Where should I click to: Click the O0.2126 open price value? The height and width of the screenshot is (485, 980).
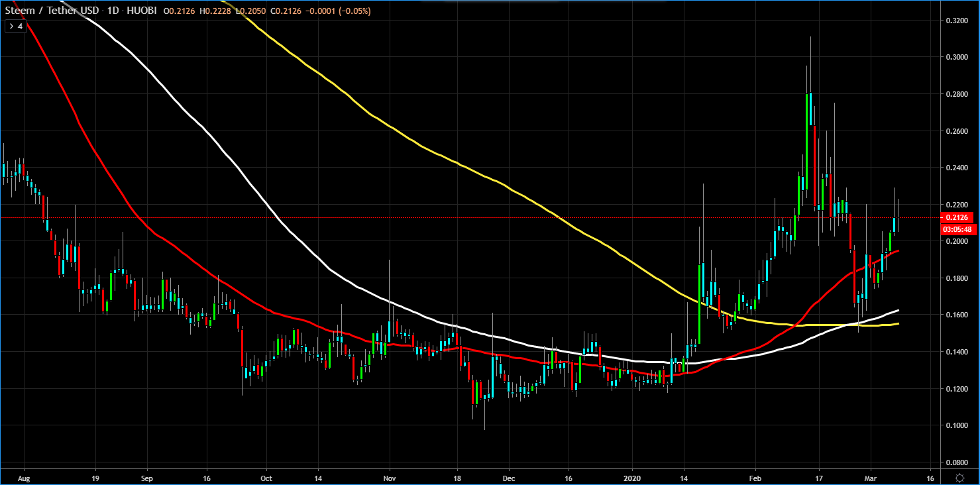point(179,11)
